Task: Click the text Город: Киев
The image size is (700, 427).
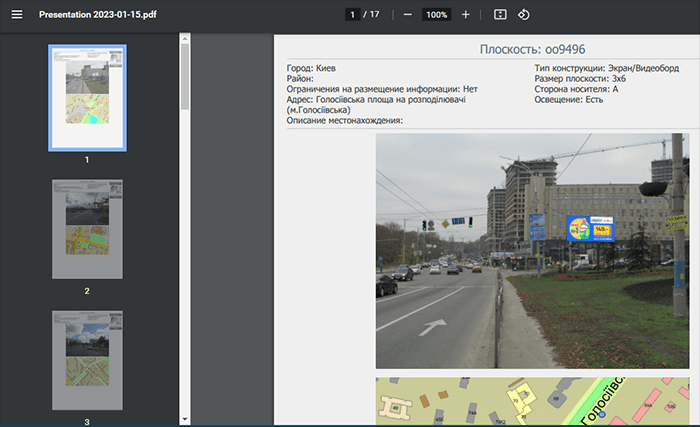Action: click(x=311, y=68)
